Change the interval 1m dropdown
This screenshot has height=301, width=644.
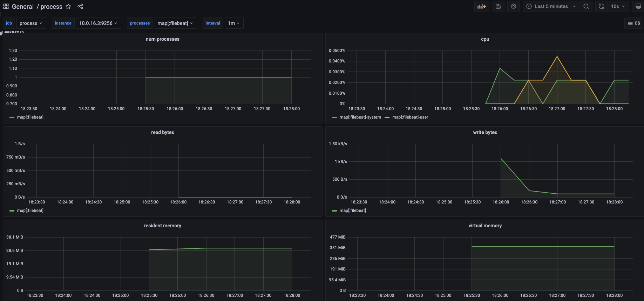click(233, 23)
